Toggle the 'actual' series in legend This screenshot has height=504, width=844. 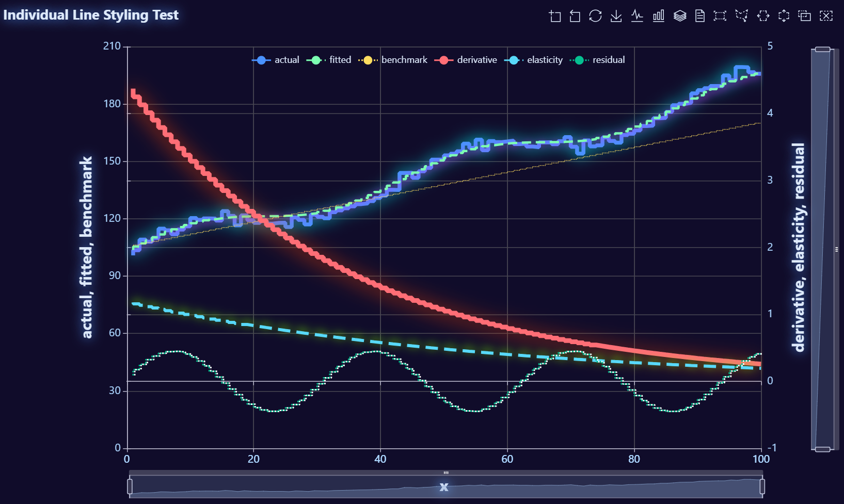click(x=276, y=60)
